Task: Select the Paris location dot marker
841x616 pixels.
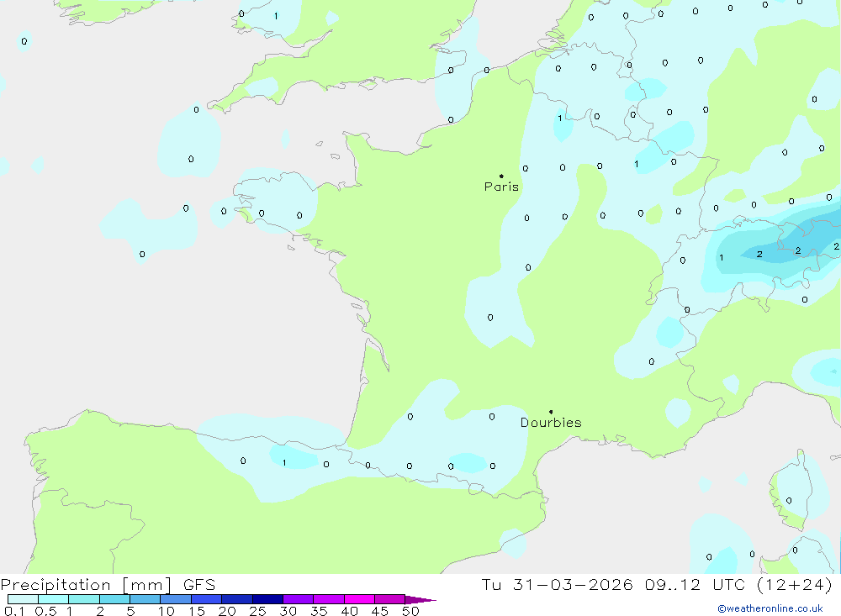Action: [501, 176]
